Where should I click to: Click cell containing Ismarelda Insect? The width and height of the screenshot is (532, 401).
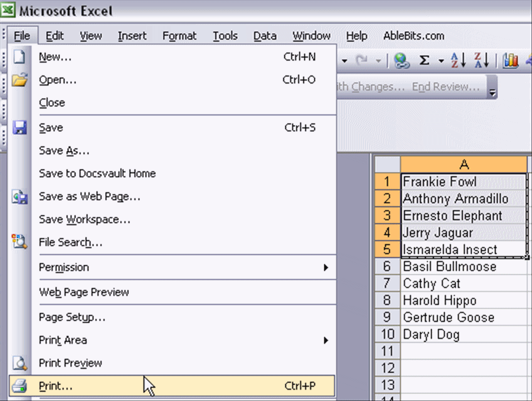pos(464,249)
